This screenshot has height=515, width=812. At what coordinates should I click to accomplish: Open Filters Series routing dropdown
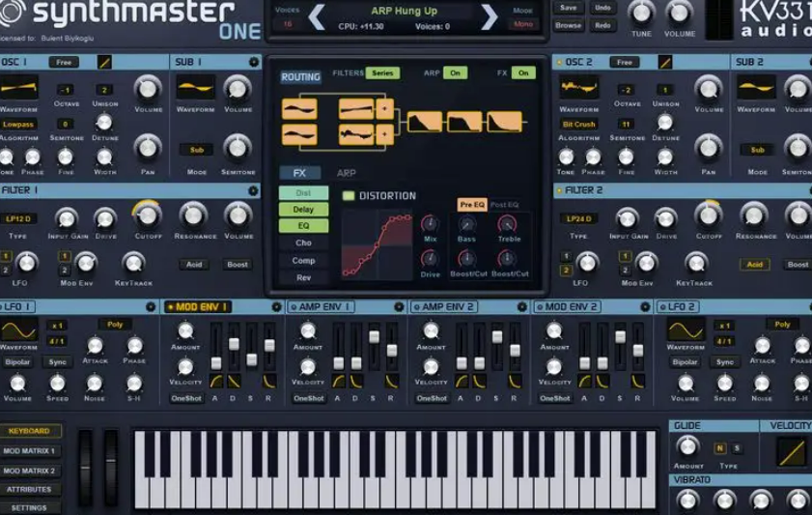click(x=382, y=73)
